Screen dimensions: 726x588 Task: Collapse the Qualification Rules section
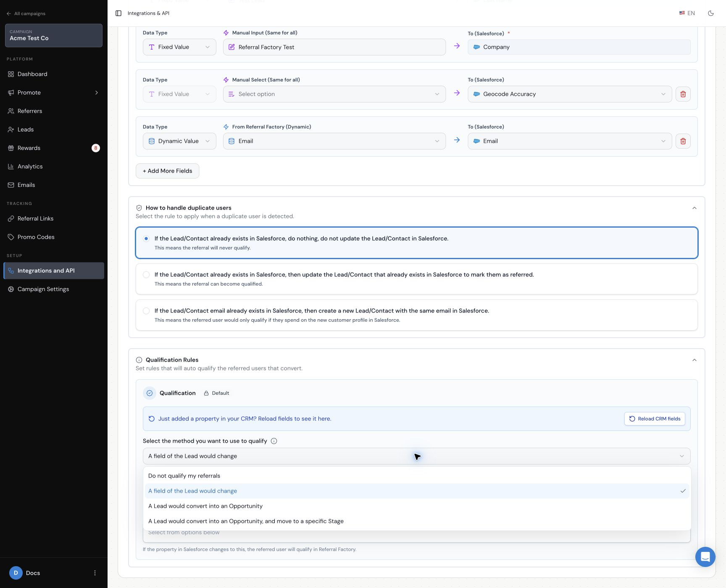694,360
